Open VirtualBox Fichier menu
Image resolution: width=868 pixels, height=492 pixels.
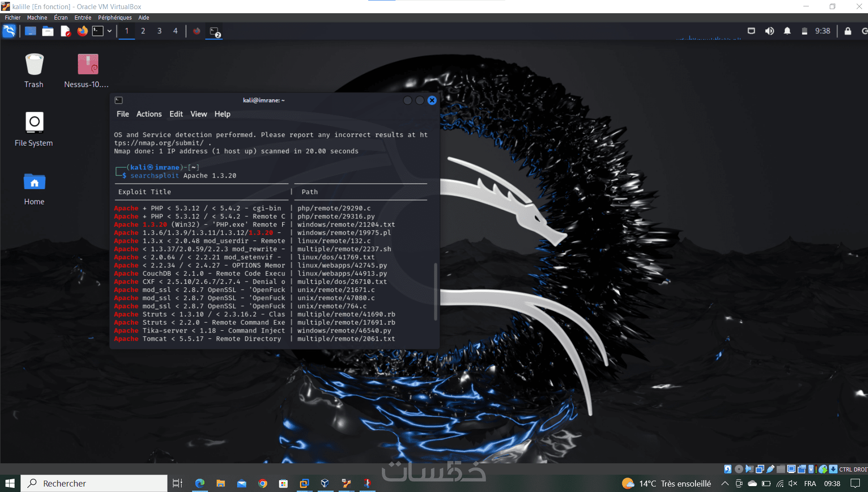coord(13,17)
